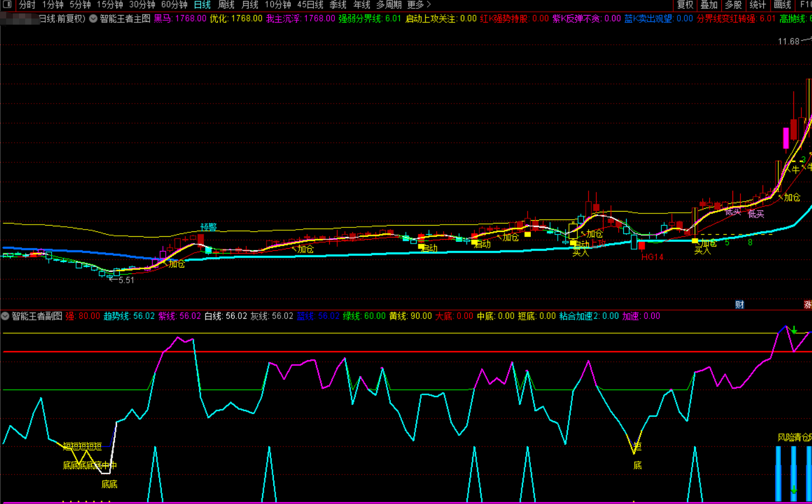The height and width of the screenshot is (504, 812).
Task: Select the 45日线 period tab
Action: pyautogui.click(x=310, y=4)
